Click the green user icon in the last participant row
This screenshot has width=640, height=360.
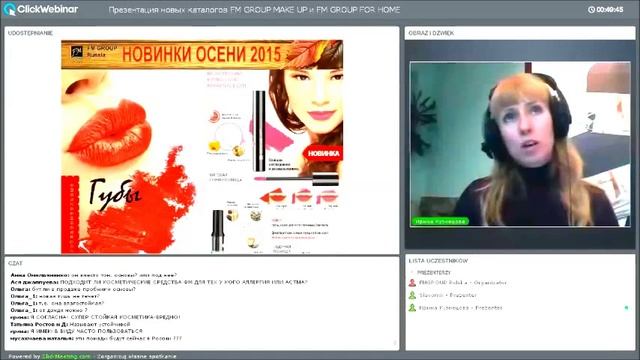(412, 308)
